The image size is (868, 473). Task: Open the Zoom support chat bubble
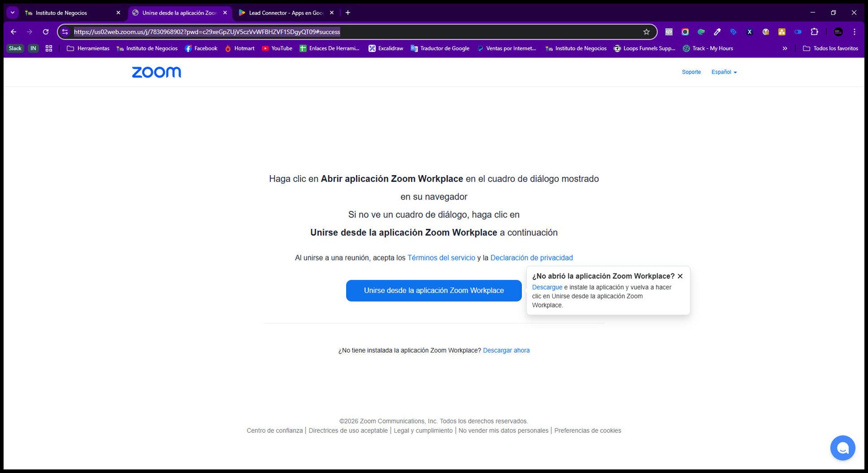pos(843,448)
